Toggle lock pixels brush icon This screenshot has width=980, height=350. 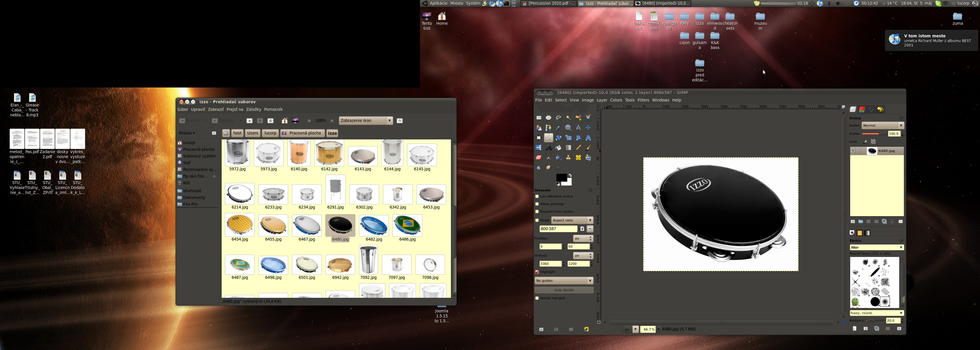click(865, 141)
